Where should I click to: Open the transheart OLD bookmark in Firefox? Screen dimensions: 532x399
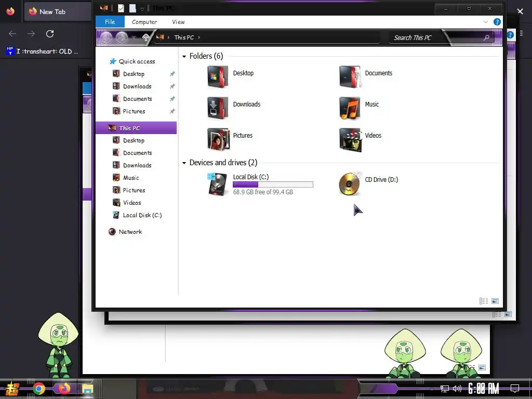(x=43, y=51)
